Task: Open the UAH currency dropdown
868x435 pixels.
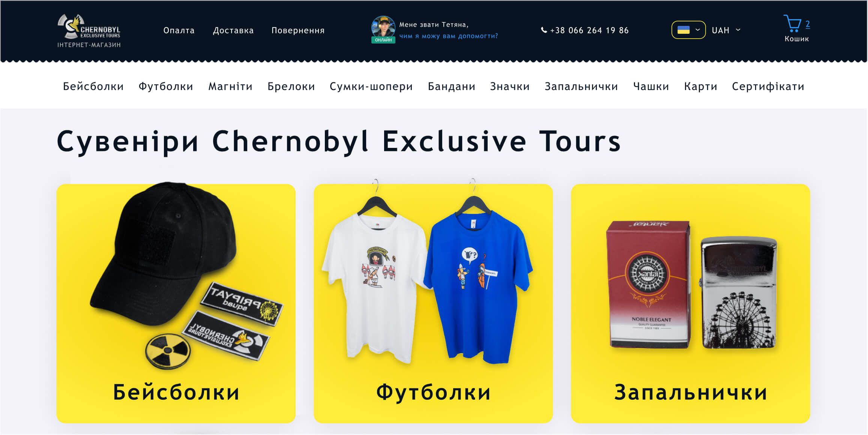Action: [726, 30]
